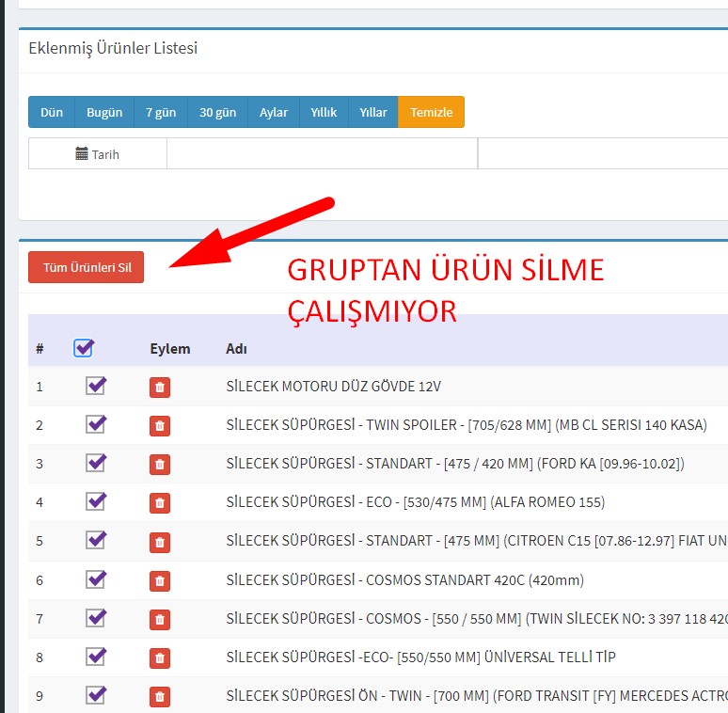Click trash icon in row 7
The height and width of the screenshot is (713, 728).
click(160, 619)
